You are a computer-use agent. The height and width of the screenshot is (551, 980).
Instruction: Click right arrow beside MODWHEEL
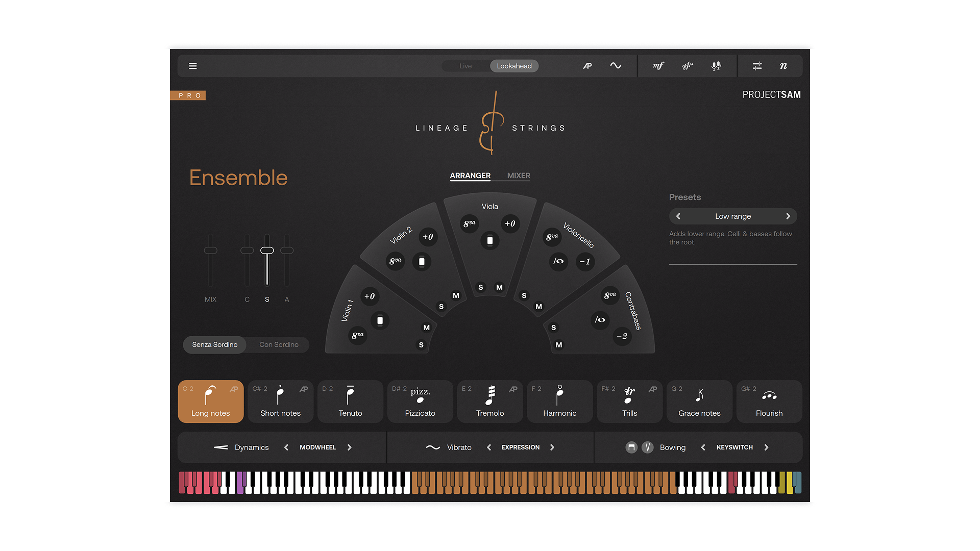350,447
